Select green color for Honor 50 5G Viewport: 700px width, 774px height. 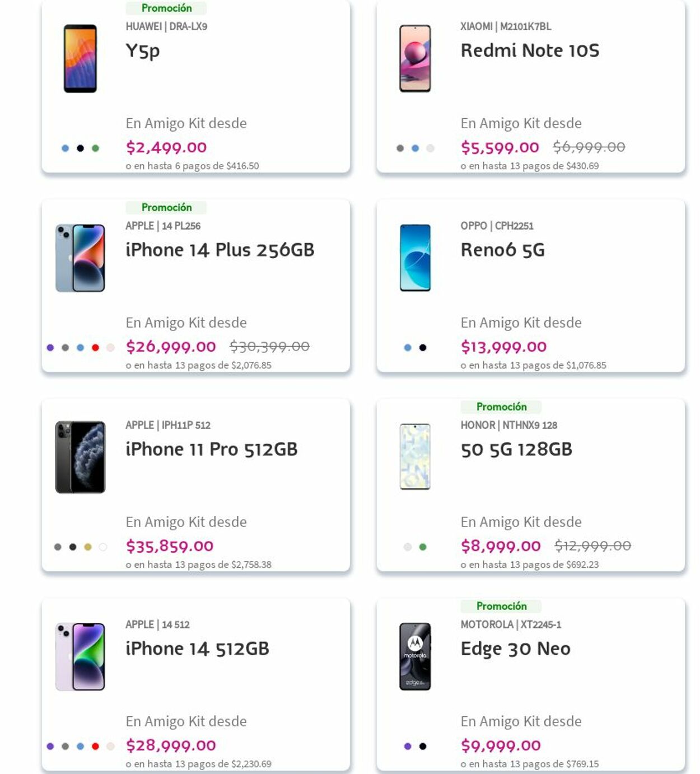coord(423,547)
